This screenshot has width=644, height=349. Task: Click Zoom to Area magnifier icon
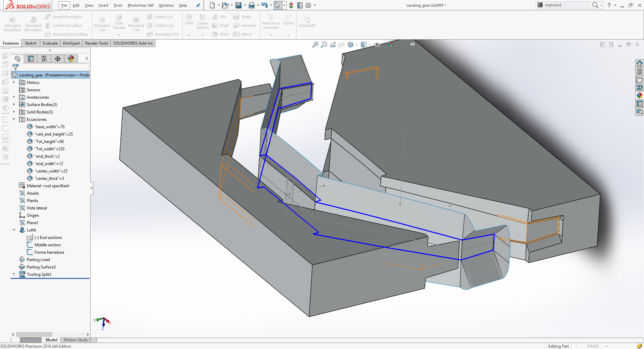click(324, 45)
